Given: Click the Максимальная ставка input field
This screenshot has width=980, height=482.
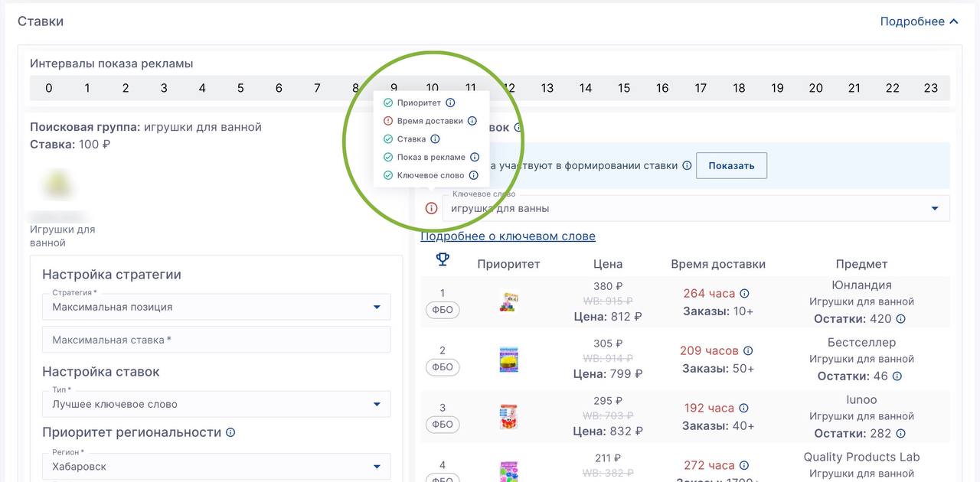Looking at the screenshot, I should [x=216, y=340].
